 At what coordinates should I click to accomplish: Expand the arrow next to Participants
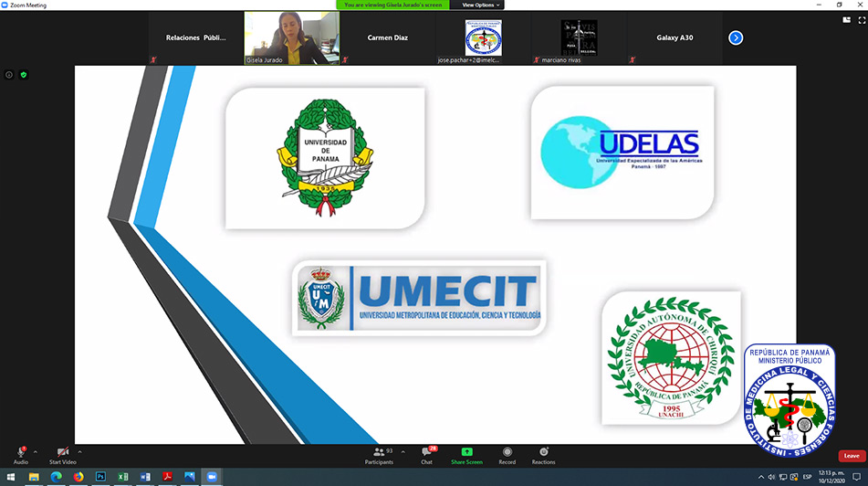pyautogui.click(x=403, y=451)
